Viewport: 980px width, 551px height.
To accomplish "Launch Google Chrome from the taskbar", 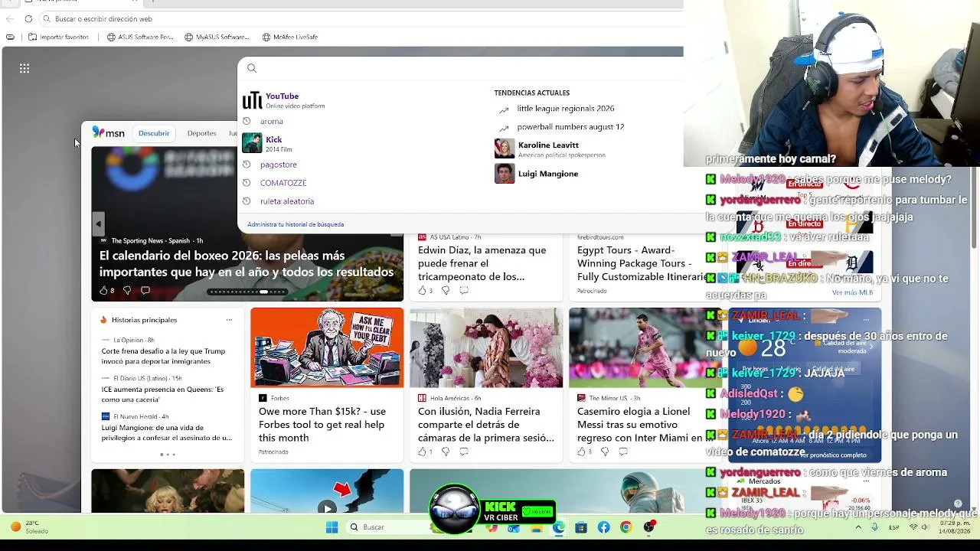I will 626,527.
